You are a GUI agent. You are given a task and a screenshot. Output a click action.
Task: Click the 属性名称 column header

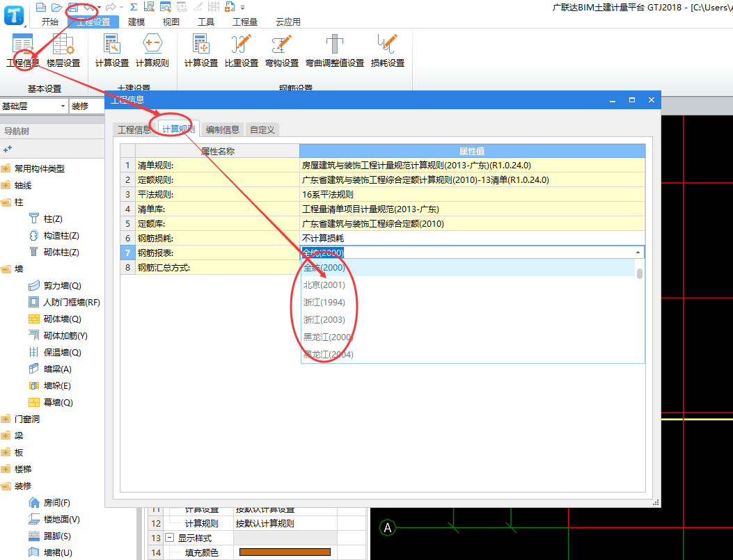pyautogui.click(x=217, y=152)
